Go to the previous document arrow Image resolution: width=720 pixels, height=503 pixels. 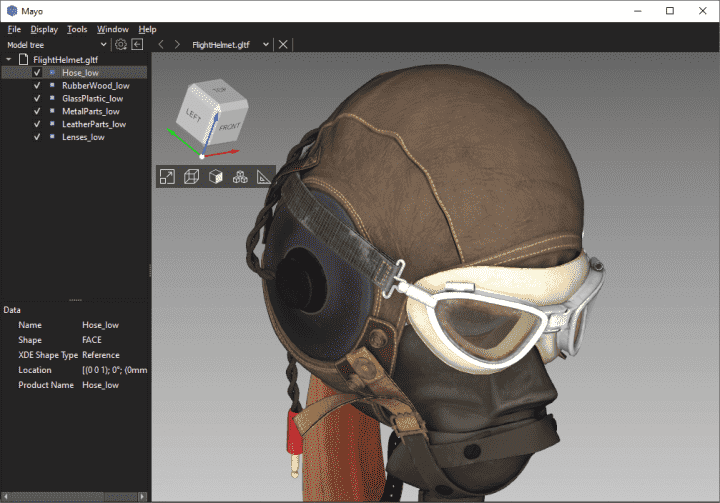point(161,45)
